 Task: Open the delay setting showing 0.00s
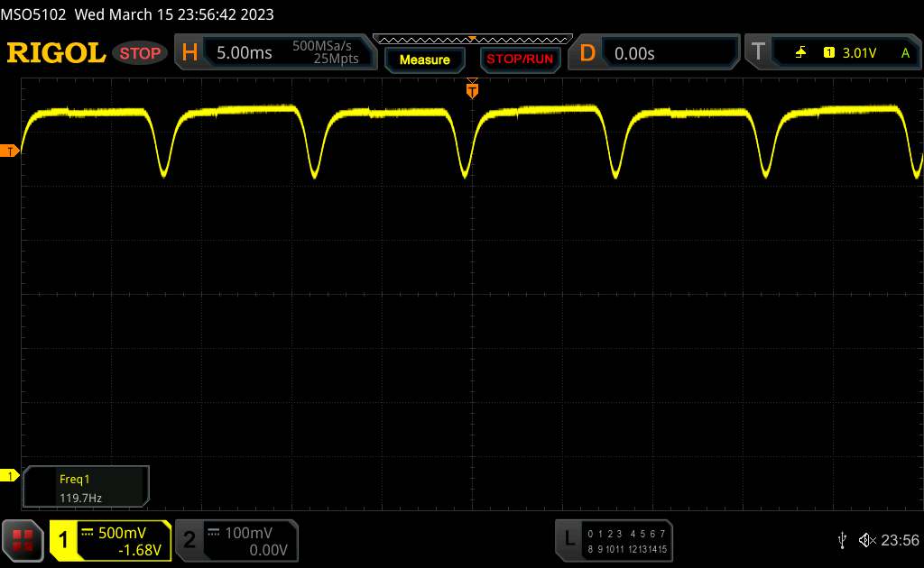653,53
